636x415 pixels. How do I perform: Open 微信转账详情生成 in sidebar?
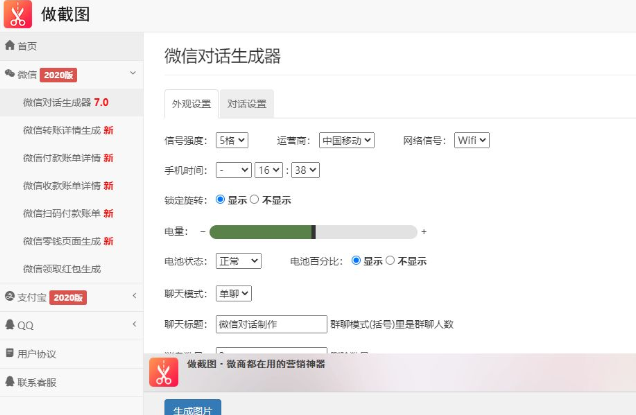click(67, 130)
